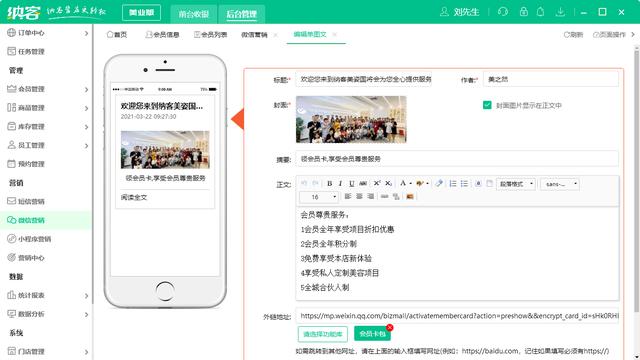The width and height of the screenshot is (640, 360).
Task: Switch to the 微信营销 tab
Action: [254, 35]
